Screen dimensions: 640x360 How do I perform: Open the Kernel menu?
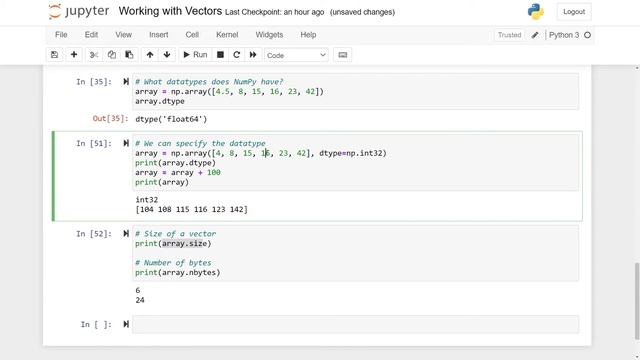[227, 35]
